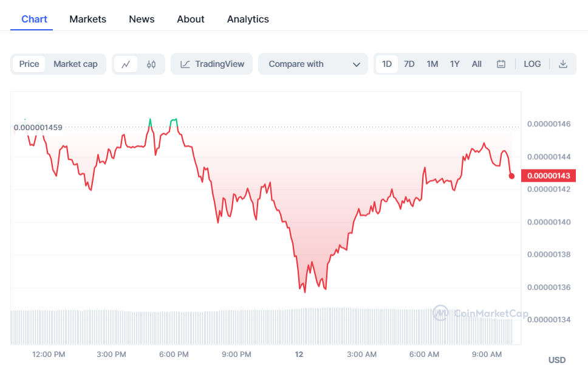Select the All time range
Viewport: 588px width, 377px height.
[x=477, y=64]
